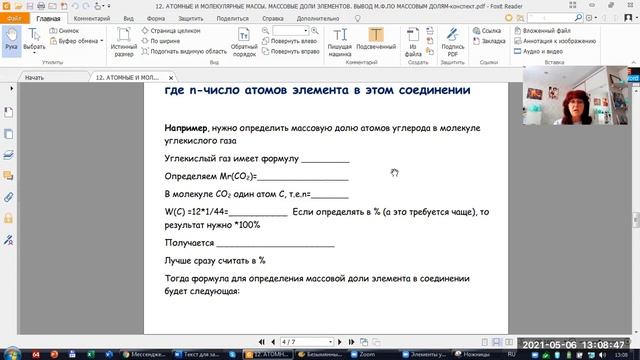
Task: Click the Tell me lightbulb icon
Action: [x=358, y=18]
